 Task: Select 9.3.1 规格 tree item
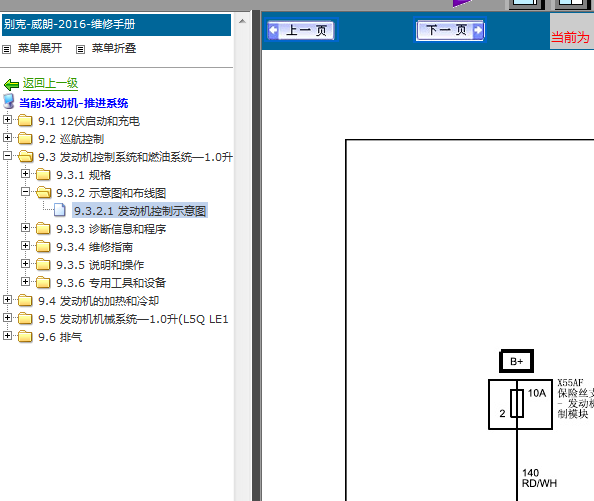84,175
